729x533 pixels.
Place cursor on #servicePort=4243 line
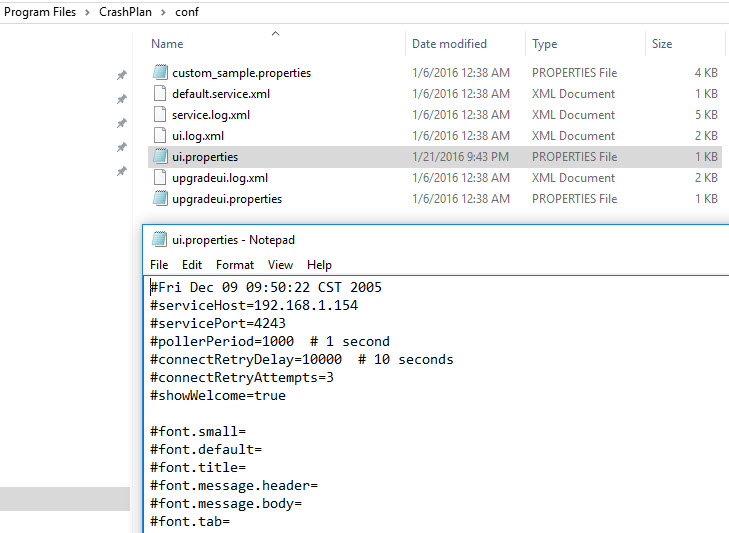[218, 323]
